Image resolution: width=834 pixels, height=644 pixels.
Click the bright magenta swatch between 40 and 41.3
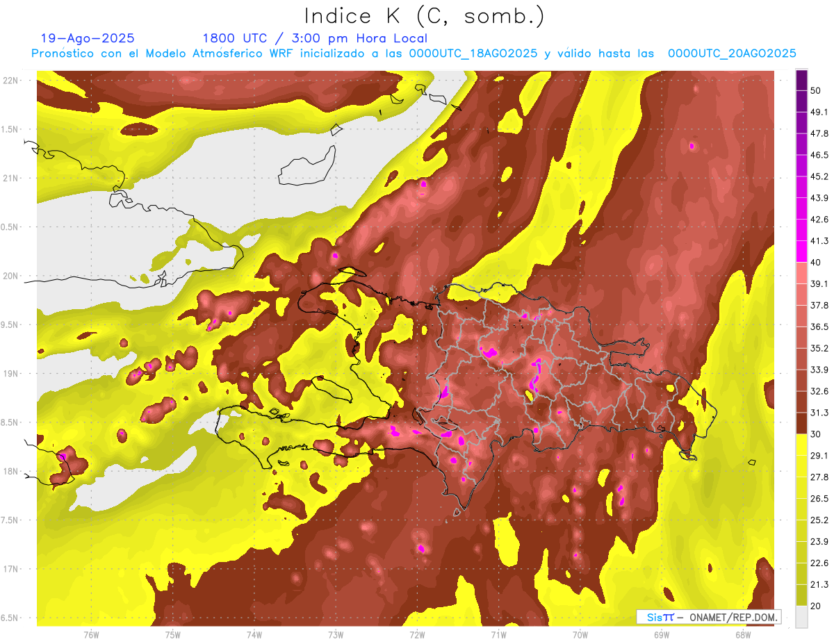pyautogui.click(x=801, y=251)
